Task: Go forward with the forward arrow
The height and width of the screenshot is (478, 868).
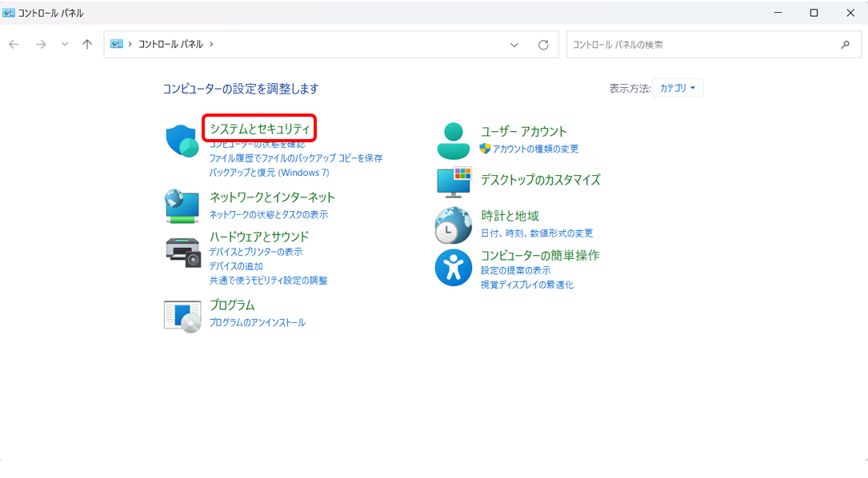Action: pyautogui.click(x=41, y=44)
